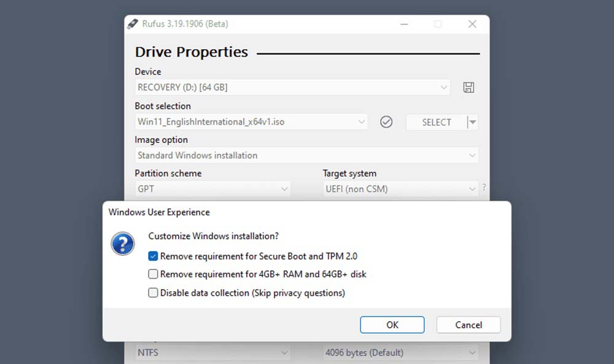Open the NTFS file system dropdown
614x364 pixels.
pos(212,353)
